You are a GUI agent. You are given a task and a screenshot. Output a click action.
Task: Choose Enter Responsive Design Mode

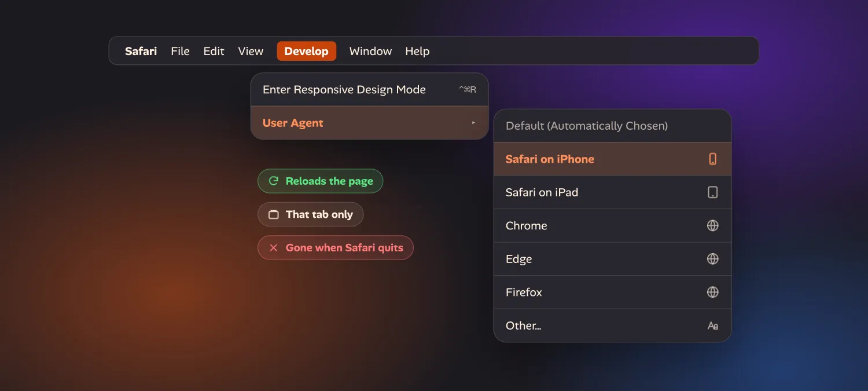pos(370,89)
